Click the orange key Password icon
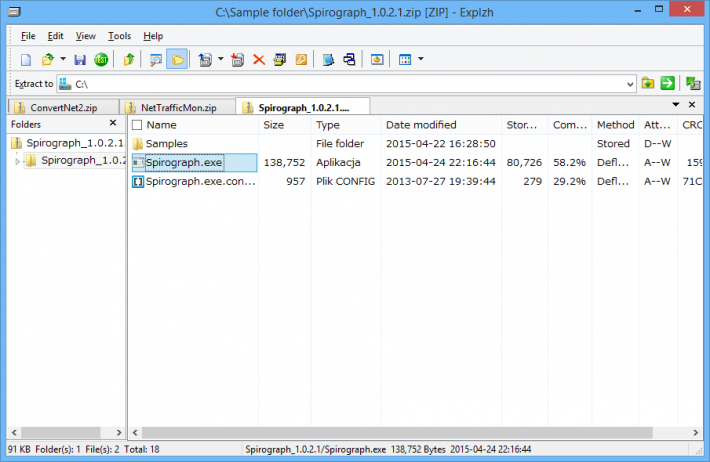This screenshot has width=710, height=462. 301,59
